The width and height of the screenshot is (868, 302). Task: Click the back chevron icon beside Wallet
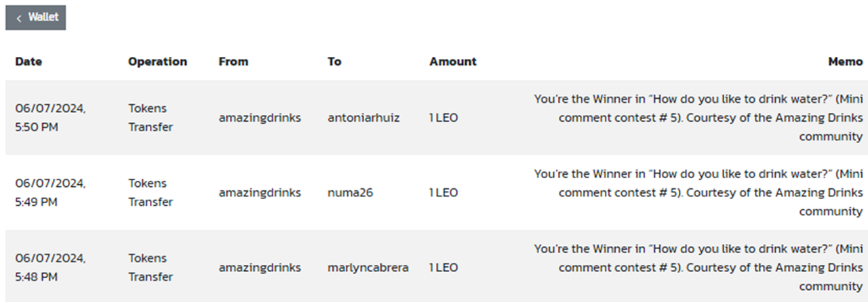19,18
